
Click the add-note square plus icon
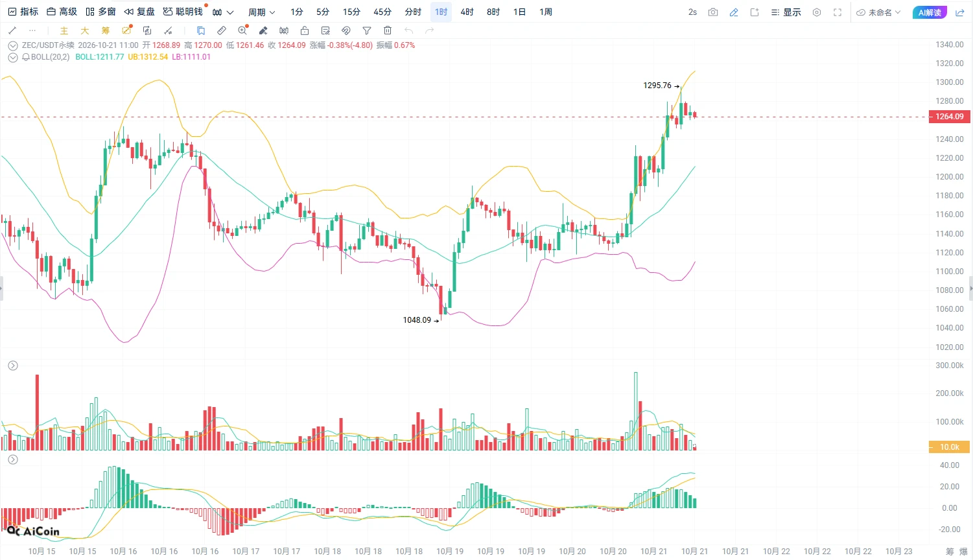pyautogui.click(x=755, y=12)
